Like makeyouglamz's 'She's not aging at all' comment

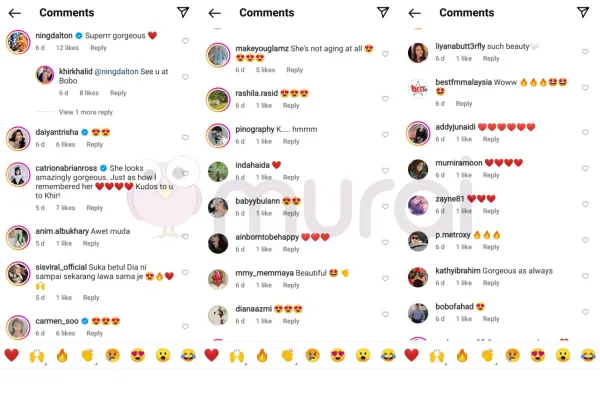pyautogui.click(x=385, y=54)
